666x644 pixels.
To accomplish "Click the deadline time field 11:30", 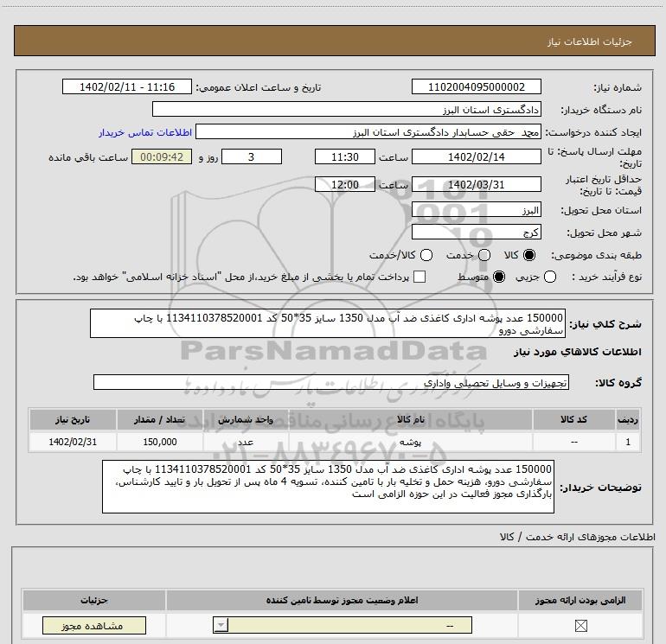I will click(345, 156).
